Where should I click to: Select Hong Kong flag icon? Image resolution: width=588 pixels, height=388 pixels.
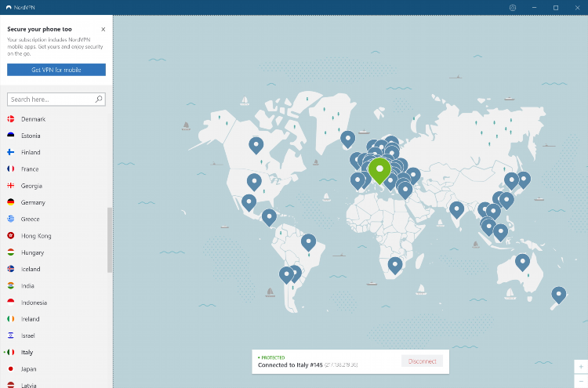click(x=11, y=236)
